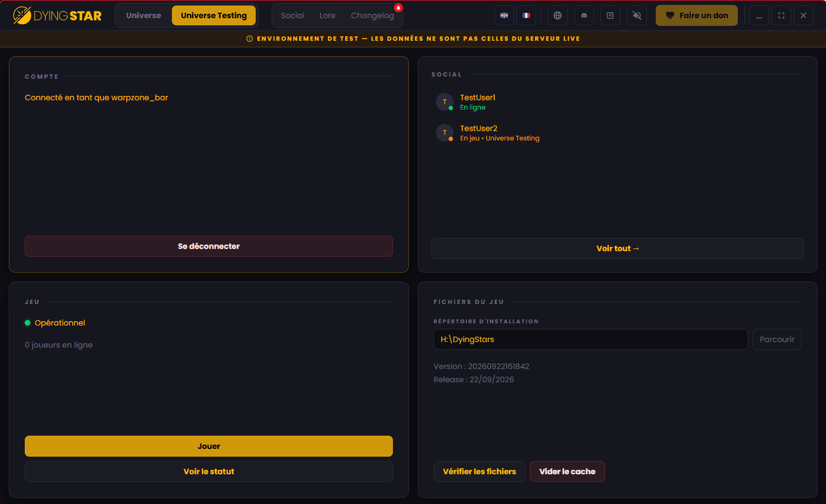The image size is (826, 504).
Task: Select TestUser2 name in Social list
Action: coord(479,128)
